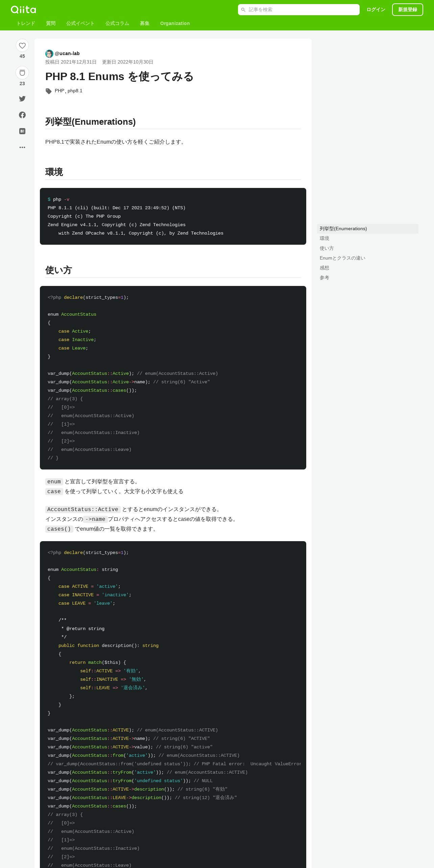Image resolution: width=434 pixels, height=868 pixels.
Task: Bookmark with Hatena B! icon
Action: [22, 131]
